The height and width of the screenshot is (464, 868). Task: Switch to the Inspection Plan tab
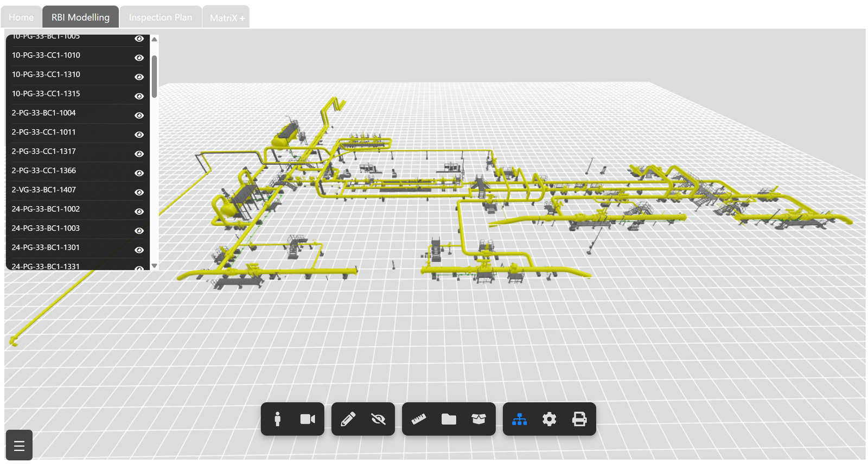click(x=161, y=17)
